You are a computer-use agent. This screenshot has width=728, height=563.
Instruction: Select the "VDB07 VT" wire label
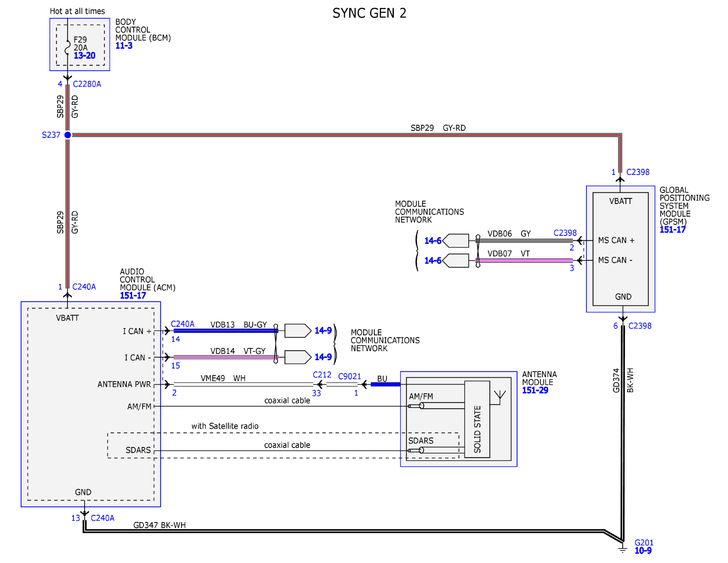coord(508,253)
